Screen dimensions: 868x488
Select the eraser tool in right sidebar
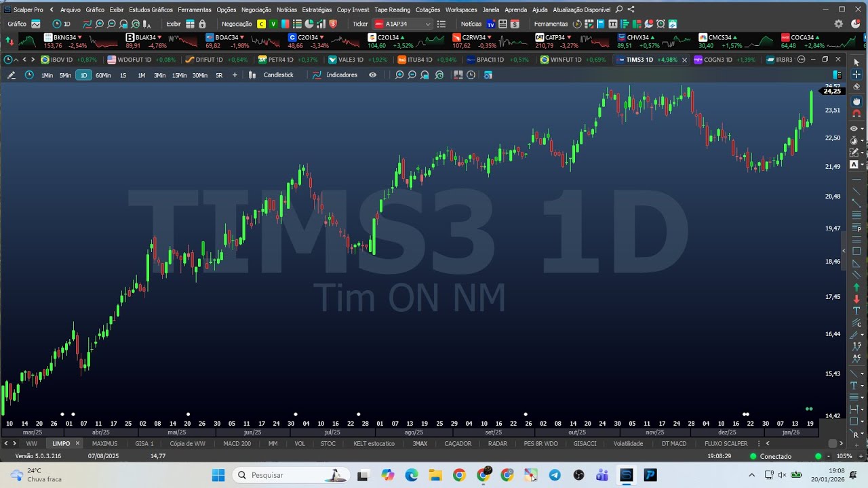tap(856, 87)
